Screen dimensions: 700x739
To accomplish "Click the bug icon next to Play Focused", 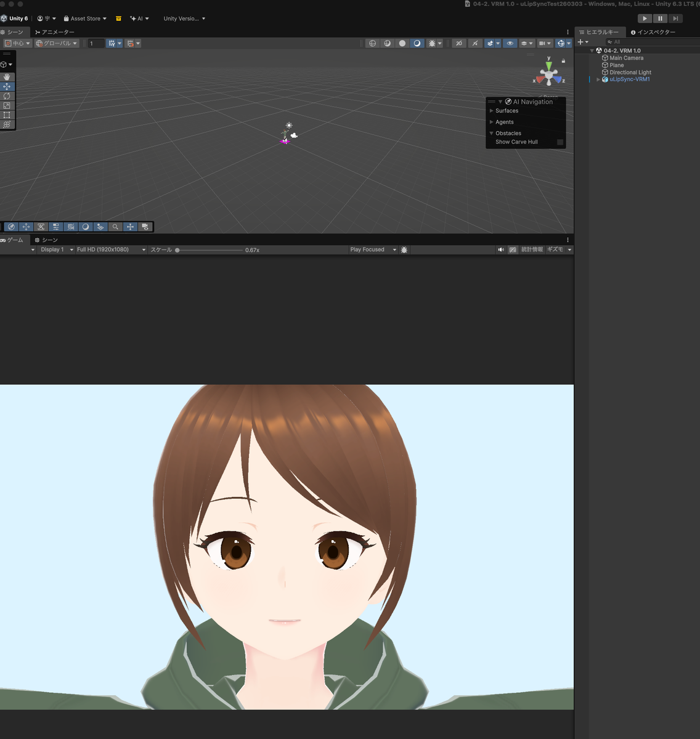I will (404, 250).
